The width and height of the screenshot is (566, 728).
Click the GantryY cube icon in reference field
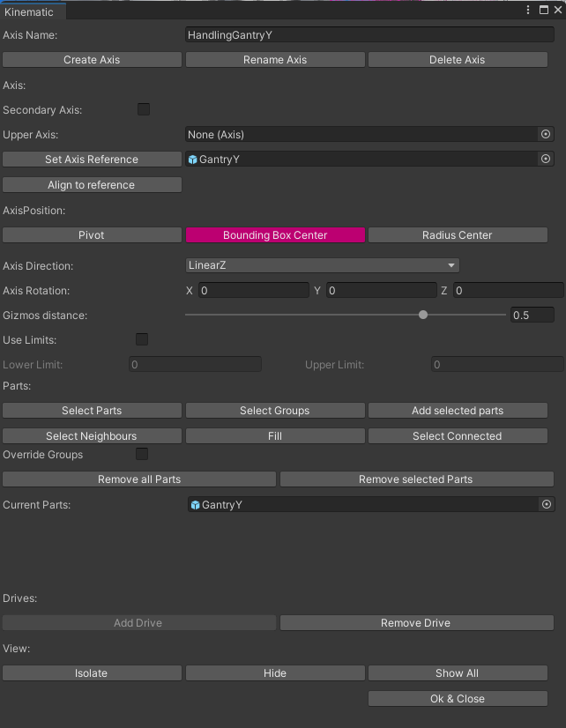[193, 160]
